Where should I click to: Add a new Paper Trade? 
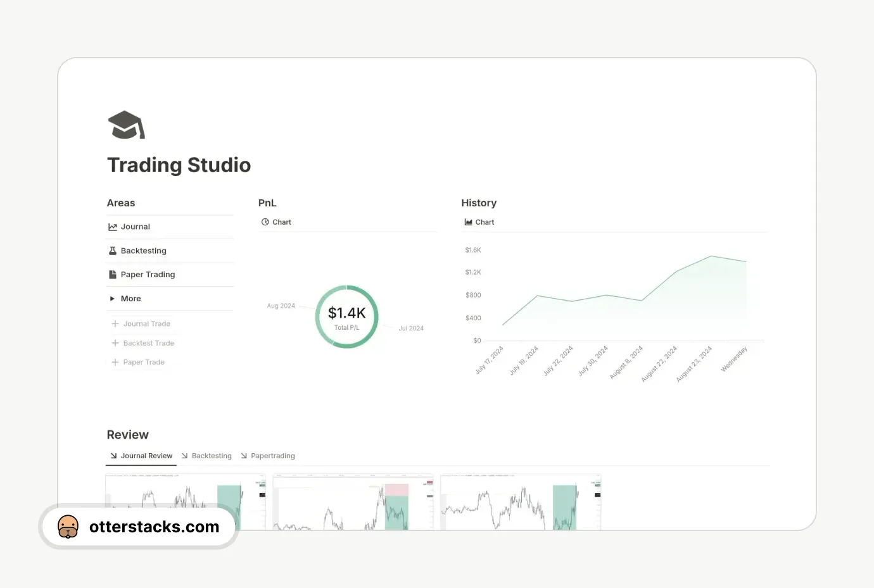pos(144,362)
